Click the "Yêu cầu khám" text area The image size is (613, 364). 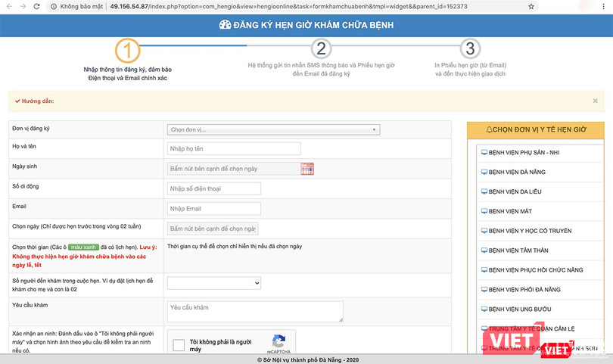255,311
